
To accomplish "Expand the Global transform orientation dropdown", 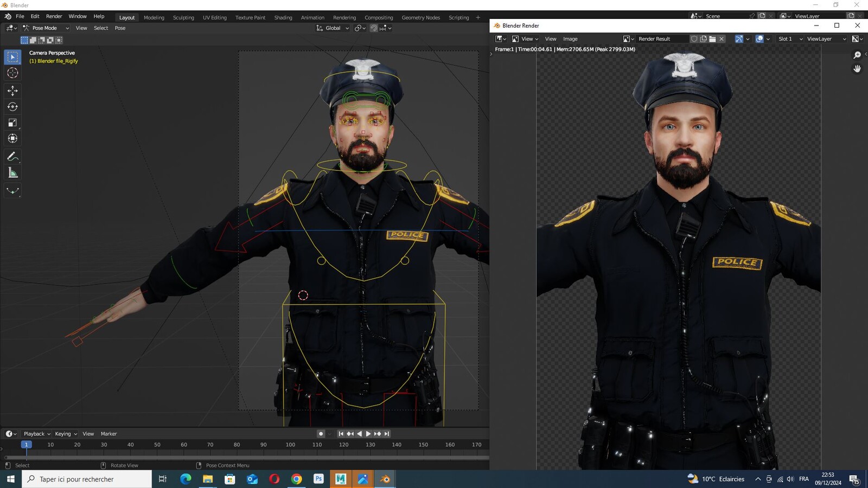I will click(333, 28).
